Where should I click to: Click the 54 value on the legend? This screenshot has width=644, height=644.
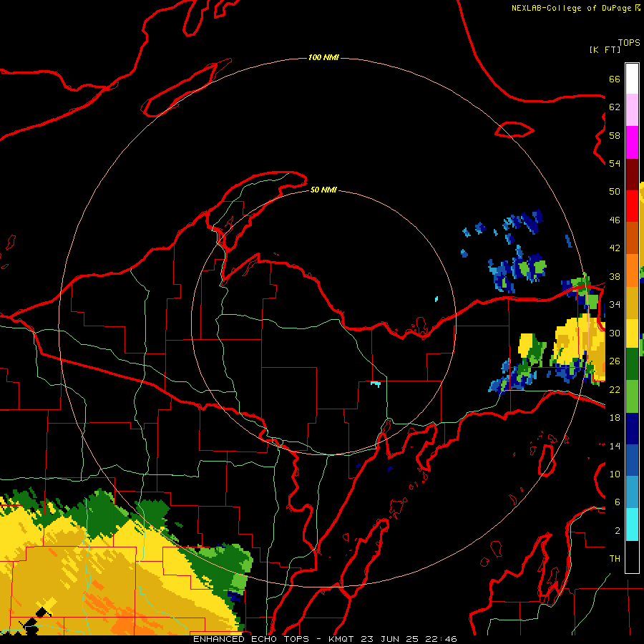point(615,163)
